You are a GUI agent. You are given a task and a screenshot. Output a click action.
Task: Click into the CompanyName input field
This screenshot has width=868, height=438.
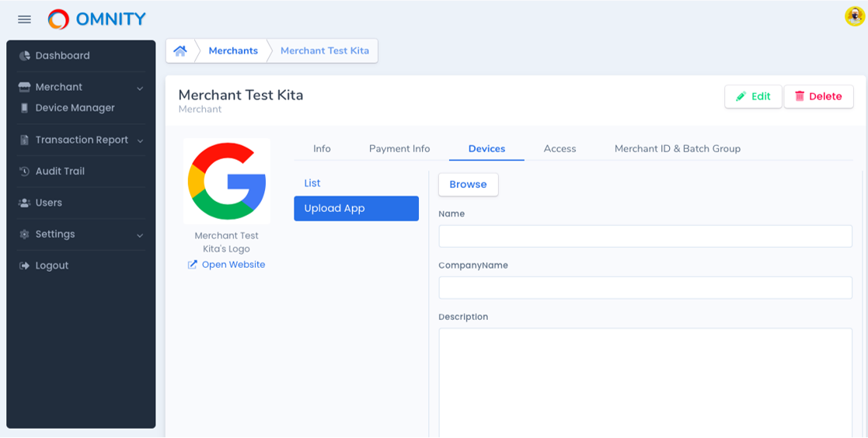tap(645, 288)
